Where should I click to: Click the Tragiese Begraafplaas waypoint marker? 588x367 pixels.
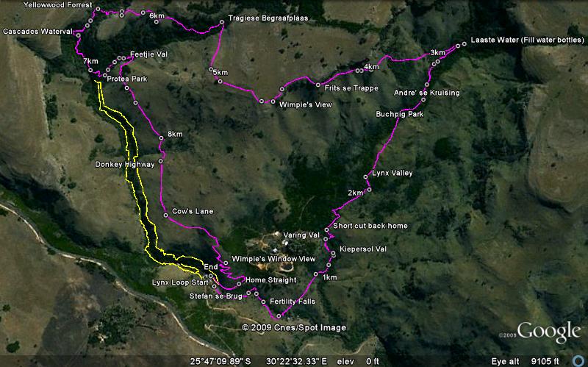pos(222,22)
